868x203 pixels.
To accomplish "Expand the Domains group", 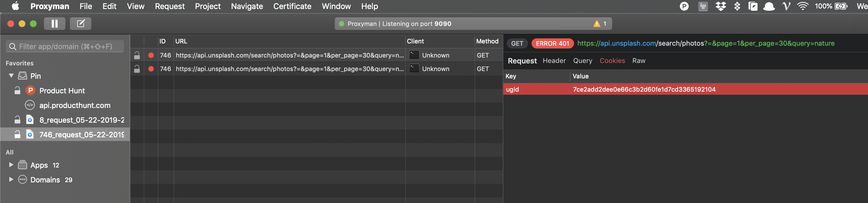I will coord(11,179).
